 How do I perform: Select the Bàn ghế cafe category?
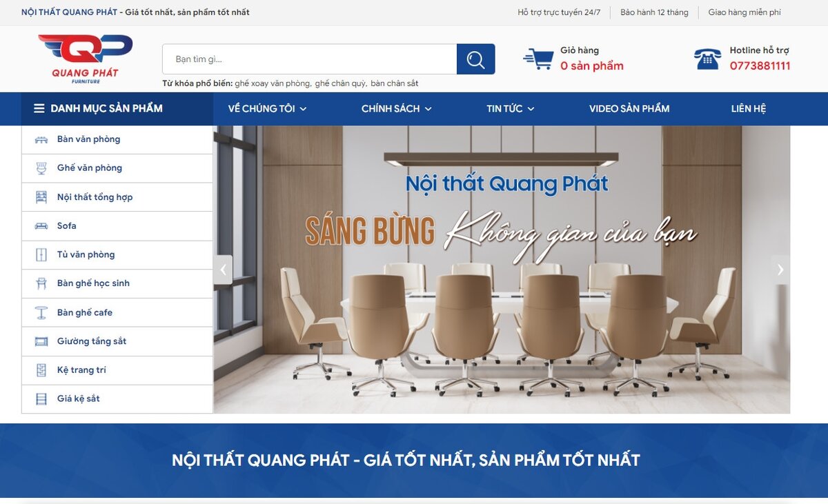117,313
